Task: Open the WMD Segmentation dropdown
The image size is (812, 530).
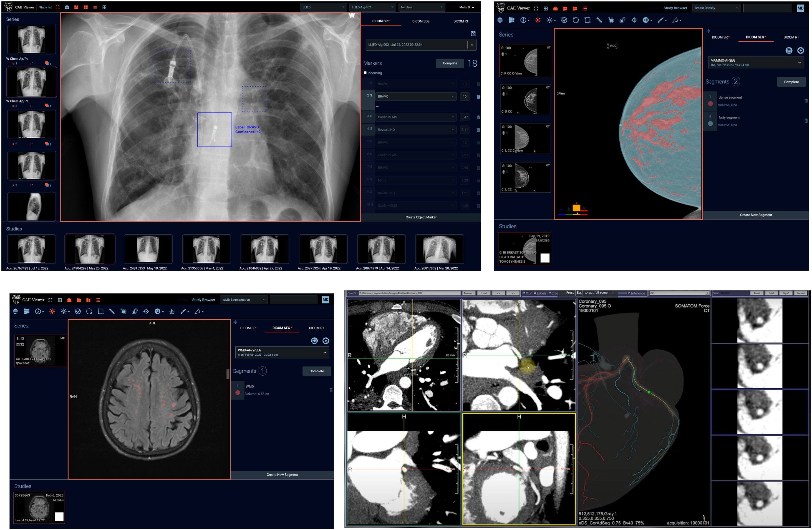Action: click(243, 300)
